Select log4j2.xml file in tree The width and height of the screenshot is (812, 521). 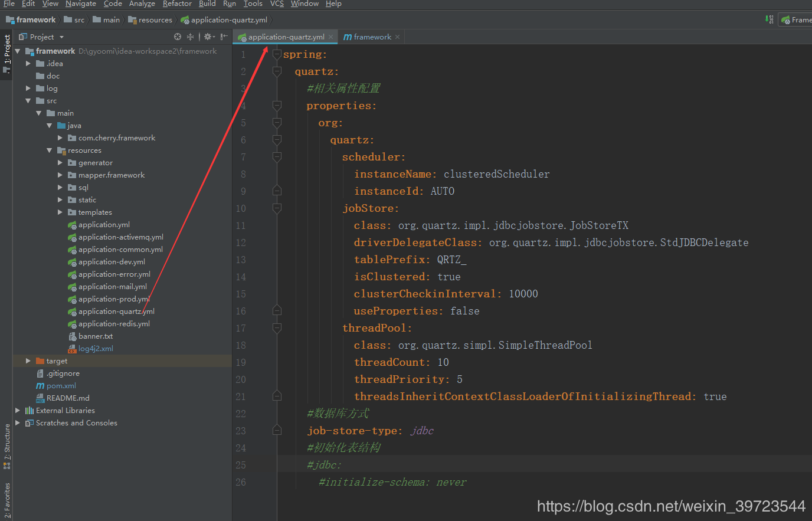90,349
